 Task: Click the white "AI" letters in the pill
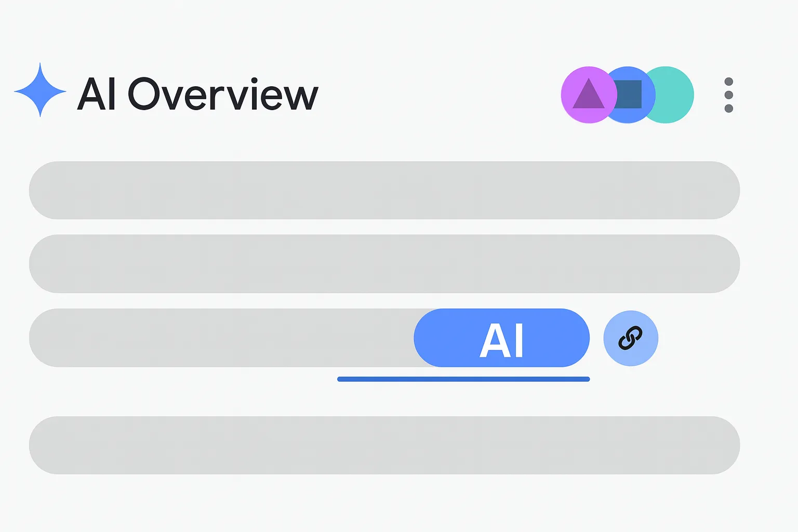pos(501,340)
